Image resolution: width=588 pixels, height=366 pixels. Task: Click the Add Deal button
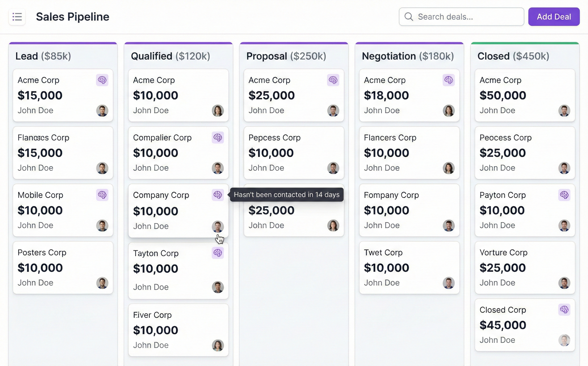pos(554,16)
